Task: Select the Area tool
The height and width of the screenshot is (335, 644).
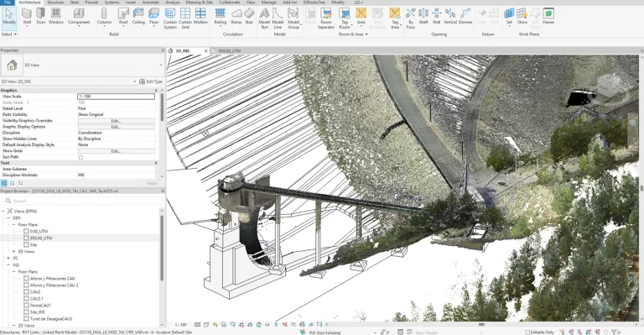Action: click(x=361, y=17)
